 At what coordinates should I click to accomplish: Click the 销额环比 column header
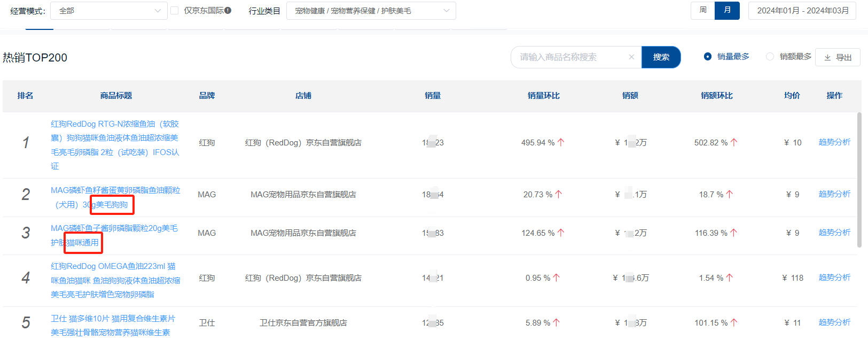[717, 96]
